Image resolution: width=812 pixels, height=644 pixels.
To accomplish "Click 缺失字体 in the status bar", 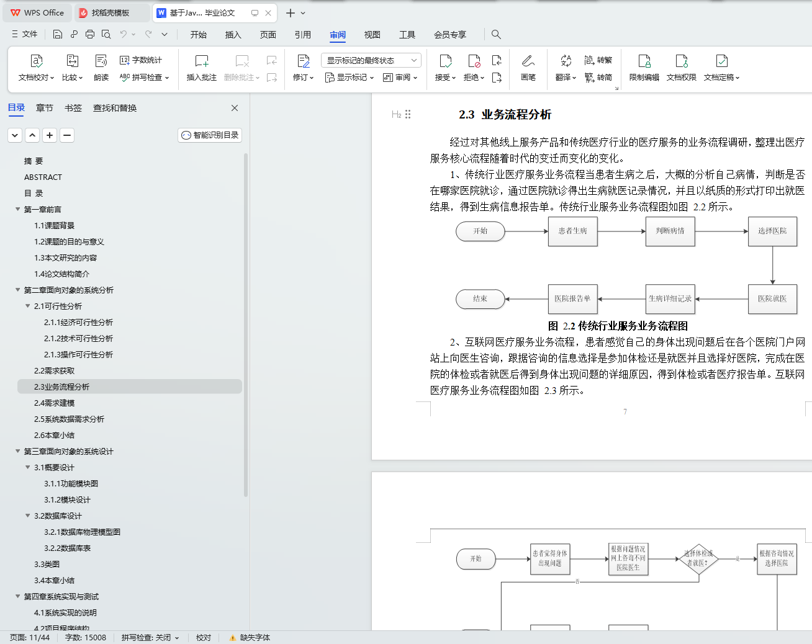I will coord(250,638).
